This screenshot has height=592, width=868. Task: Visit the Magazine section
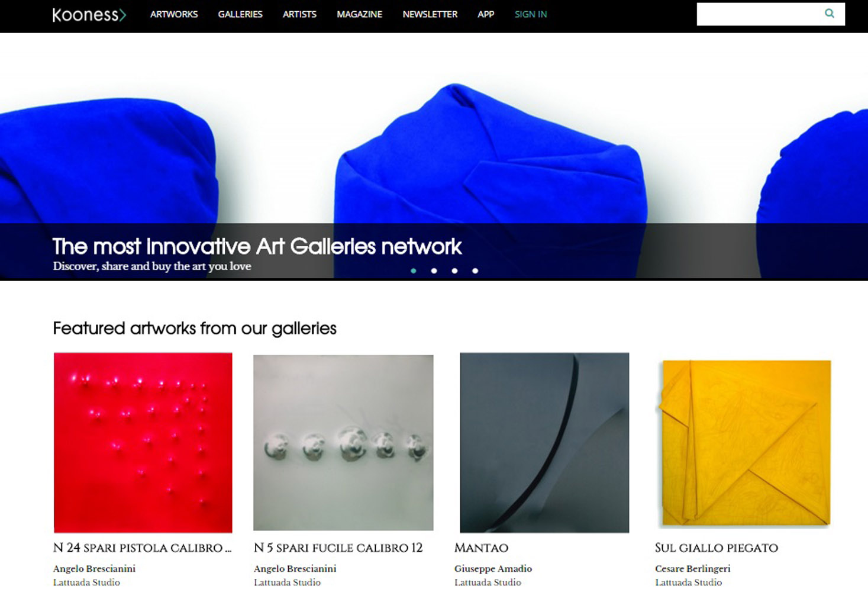click(360, 14)
